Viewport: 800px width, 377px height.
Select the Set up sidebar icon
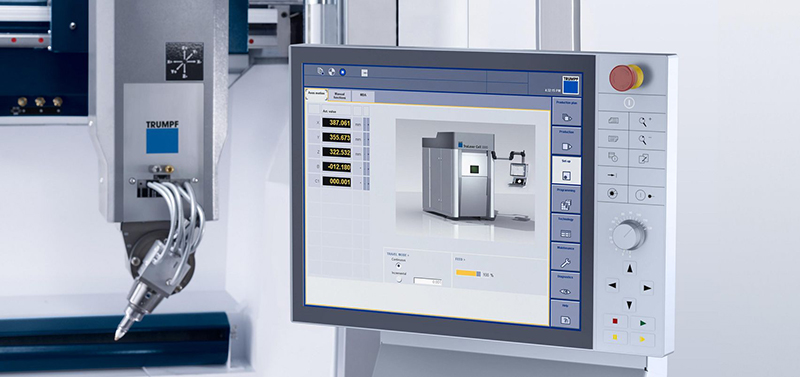pyautogui.click(x=566, y=170)
